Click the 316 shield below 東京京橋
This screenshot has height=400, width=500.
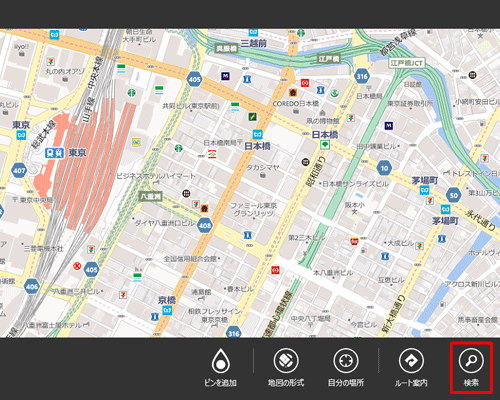(x=233, y=333)
